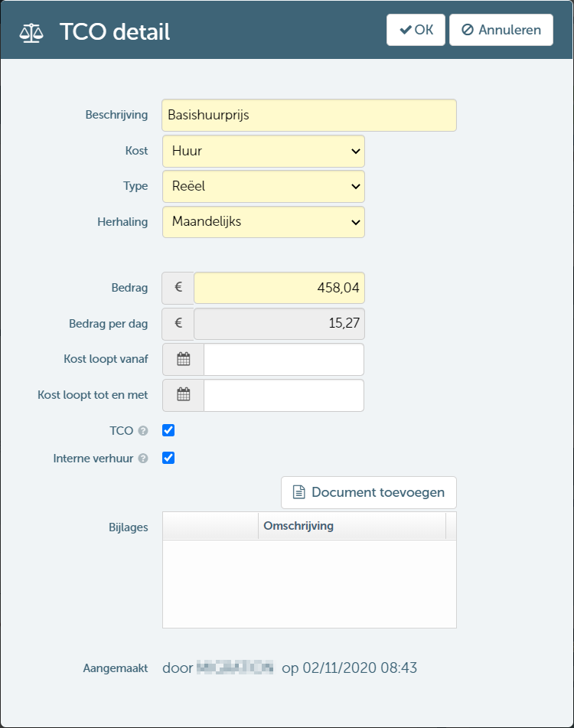This screenshot has width=574, height=728.
Task: Click the Bedrag amount field 458,04
Action: point(279,288)
